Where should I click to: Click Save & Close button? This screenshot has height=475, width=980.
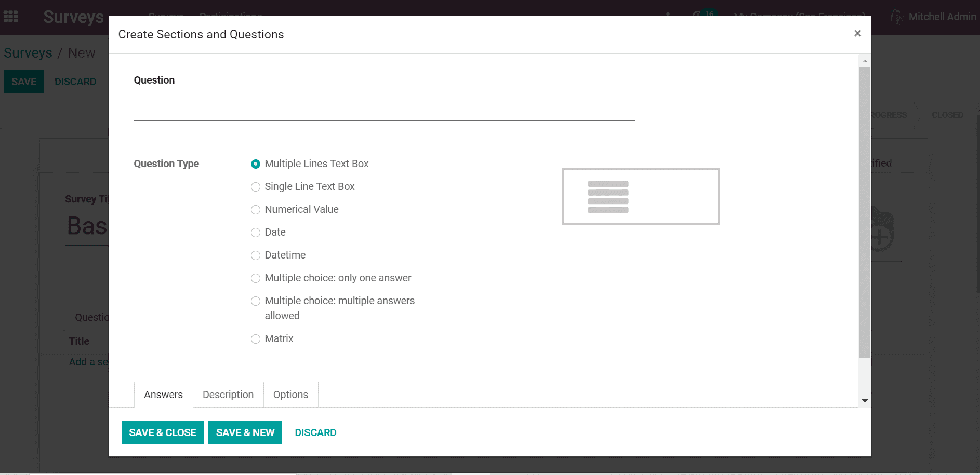tap(163, 432)
